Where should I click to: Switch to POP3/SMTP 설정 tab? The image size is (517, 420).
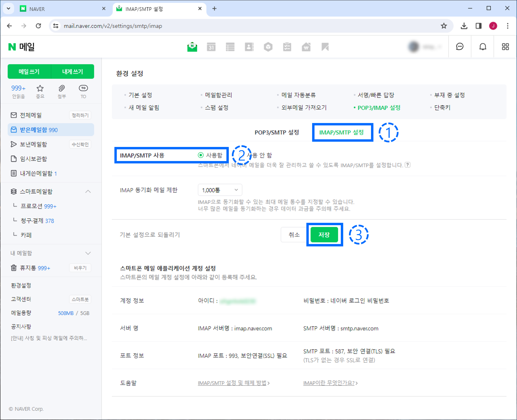tap(277, 133)
